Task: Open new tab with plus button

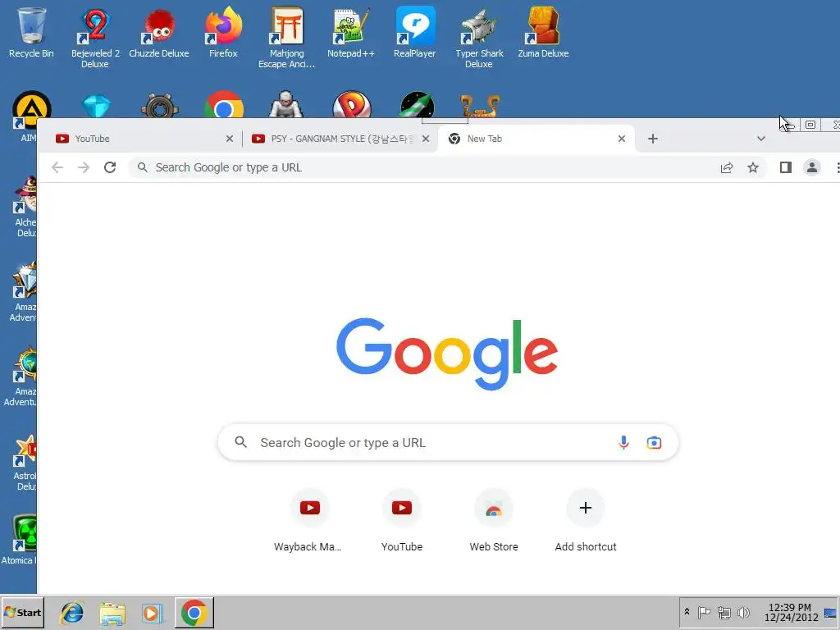Action: point(652,139)
